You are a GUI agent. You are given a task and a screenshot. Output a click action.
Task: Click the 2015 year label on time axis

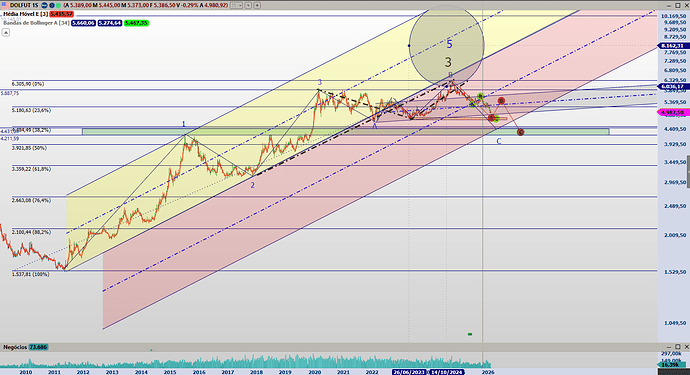coord(170,372)
